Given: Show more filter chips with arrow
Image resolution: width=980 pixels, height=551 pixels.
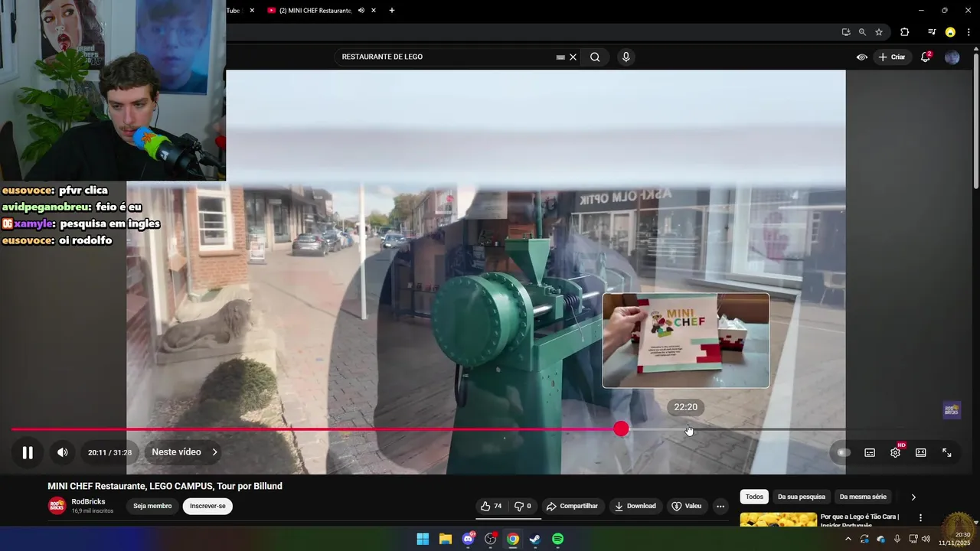Looking at the screenshot, I should click(913, 497).
